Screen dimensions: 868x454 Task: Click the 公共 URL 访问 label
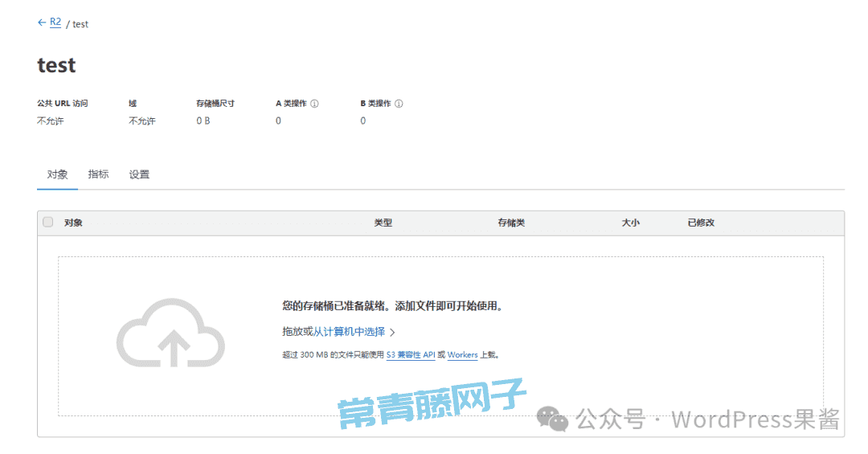coord(63,104)
